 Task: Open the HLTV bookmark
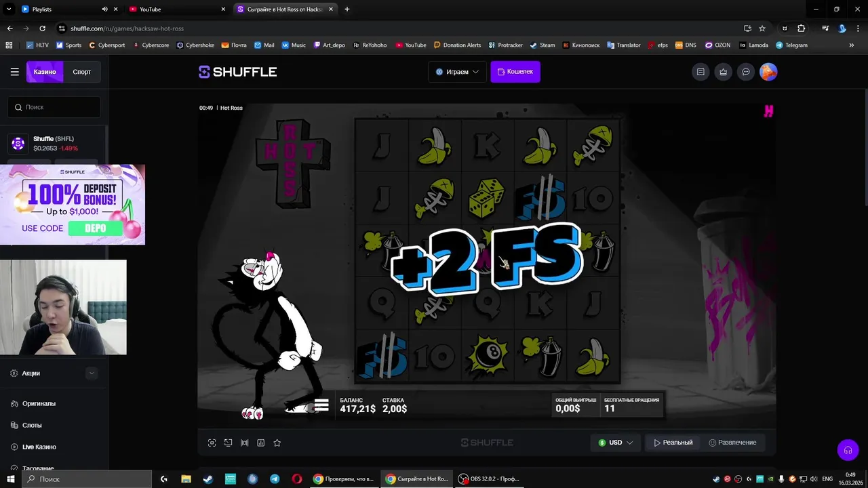click(37, 45)
